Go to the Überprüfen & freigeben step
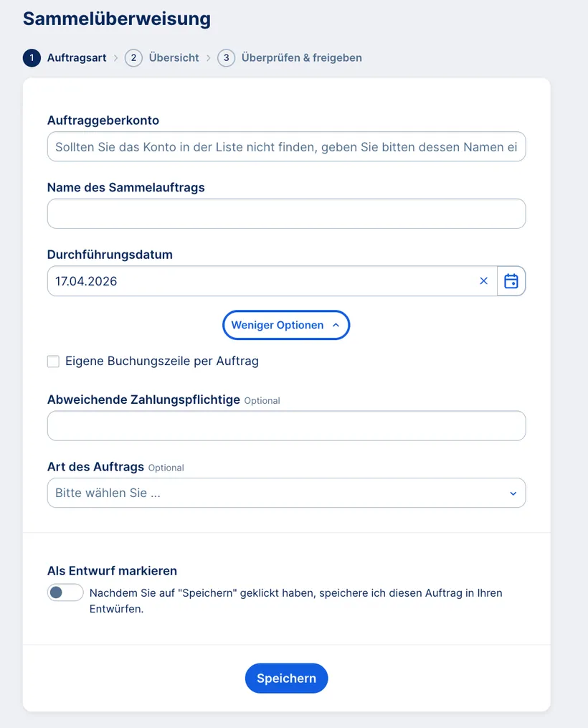This screenshot has height=728, width=588. [x=302, y=57]
